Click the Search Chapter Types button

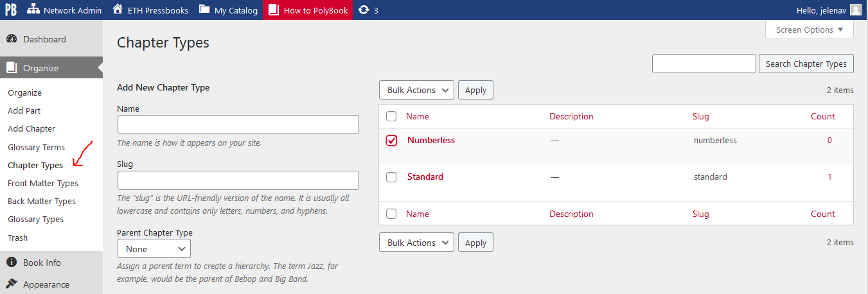click(x=806, y=64)
